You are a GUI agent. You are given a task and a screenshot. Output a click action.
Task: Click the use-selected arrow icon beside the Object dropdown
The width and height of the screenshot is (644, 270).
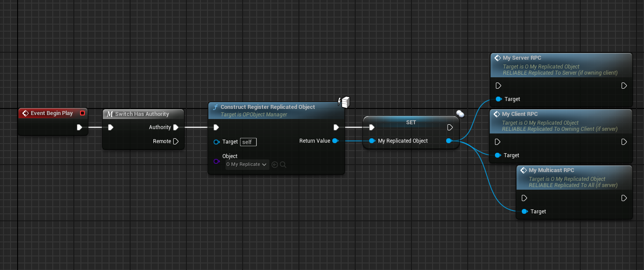[275, 165]
